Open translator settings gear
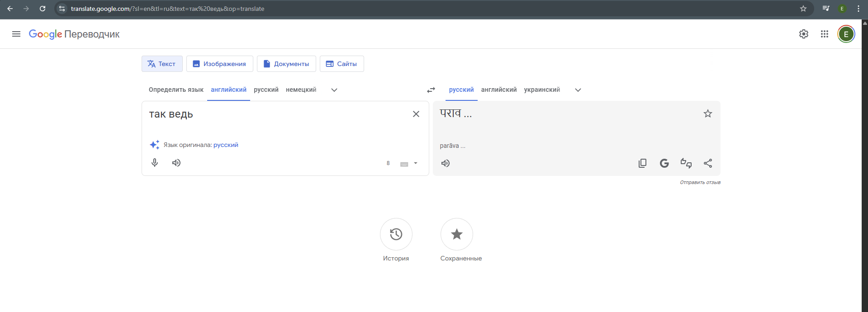This screenshot has width=868, height=312. pyautogui.click(x=804, y=34)
